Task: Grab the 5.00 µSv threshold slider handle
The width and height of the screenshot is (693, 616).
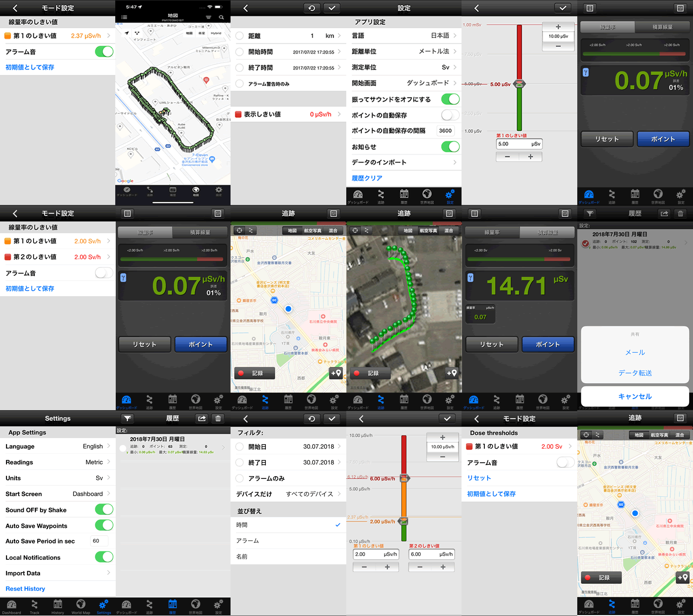Action: pos(520,84)
